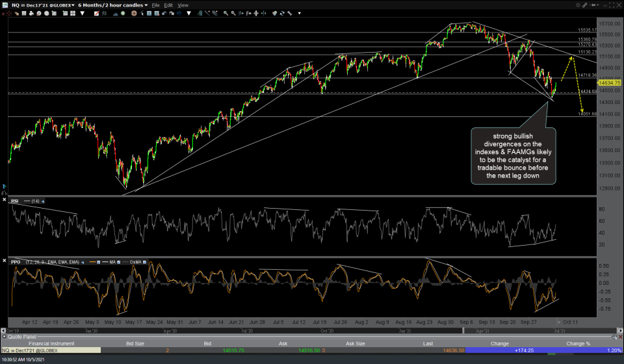Click the Change % column header
624x364 pixels.
click(578, 343)
